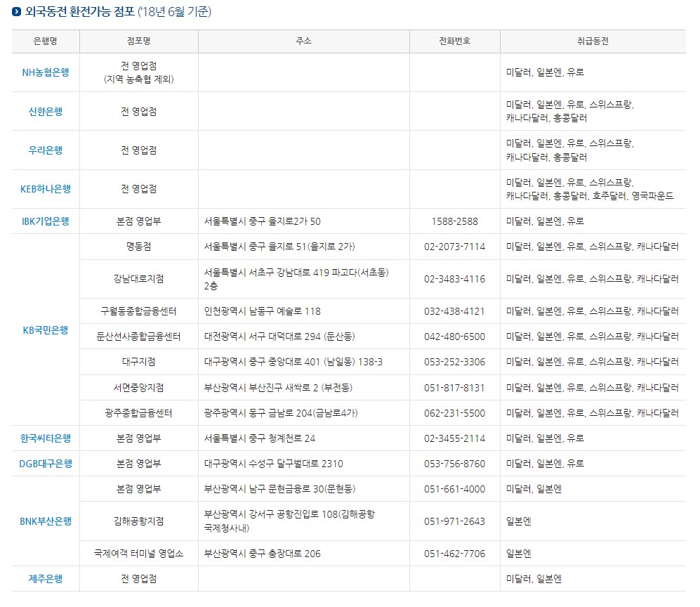Click KEB하나은행 coin list with 호주달러, 영국파운드
700x607 pixels.
point(590,189)
